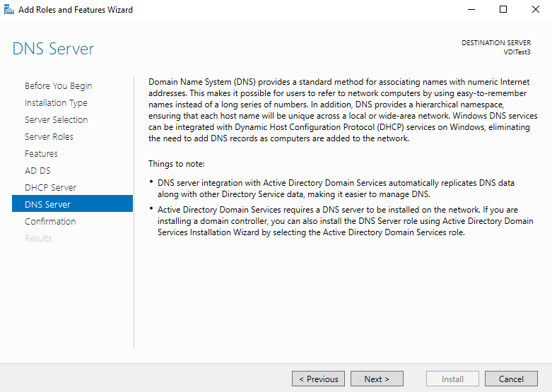This screenshot has width=552, height=392.
Task: Jump to the Server Roles page
Action: click(x=49, y=137)
